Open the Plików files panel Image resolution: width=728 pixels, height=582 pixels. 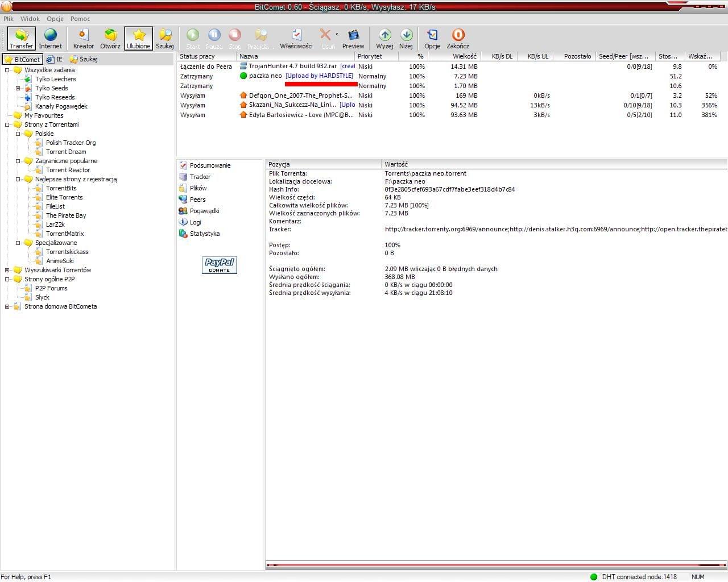tap(193, 188)
